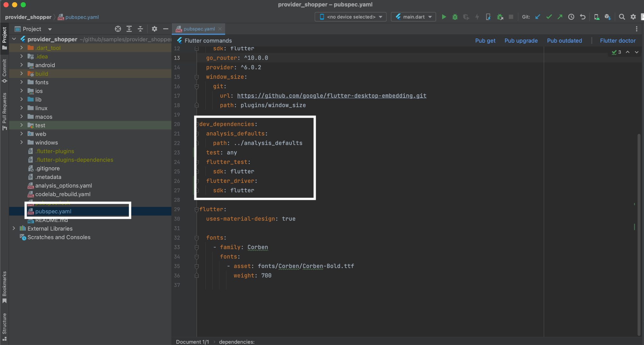
Task: Click the Run with Coverage icon
Action: point(466,17)
